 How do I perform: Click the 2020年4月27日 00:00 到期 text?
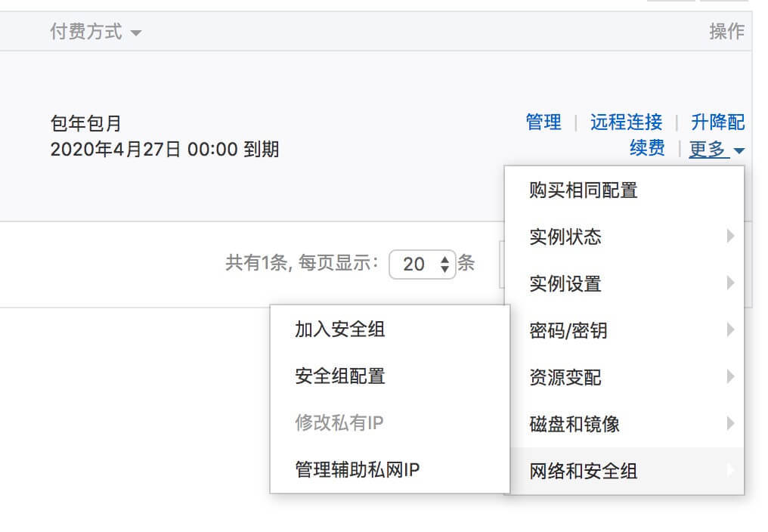point(165,149)
